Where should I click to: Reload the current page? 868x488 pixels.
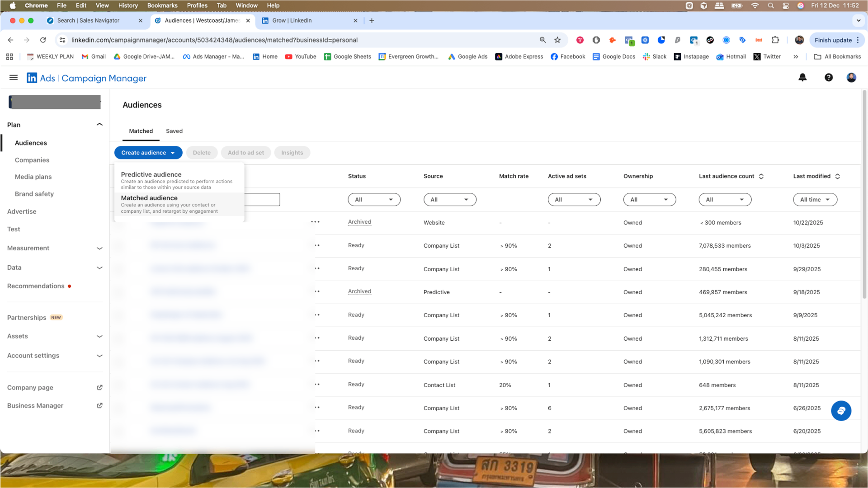(43, 40)
